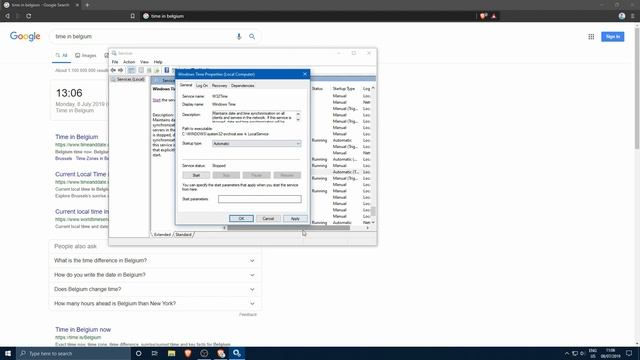The width and height of the screenshot is (640, 360).
Task: Open a new browser tab
Action: click(x=87, y=5)
